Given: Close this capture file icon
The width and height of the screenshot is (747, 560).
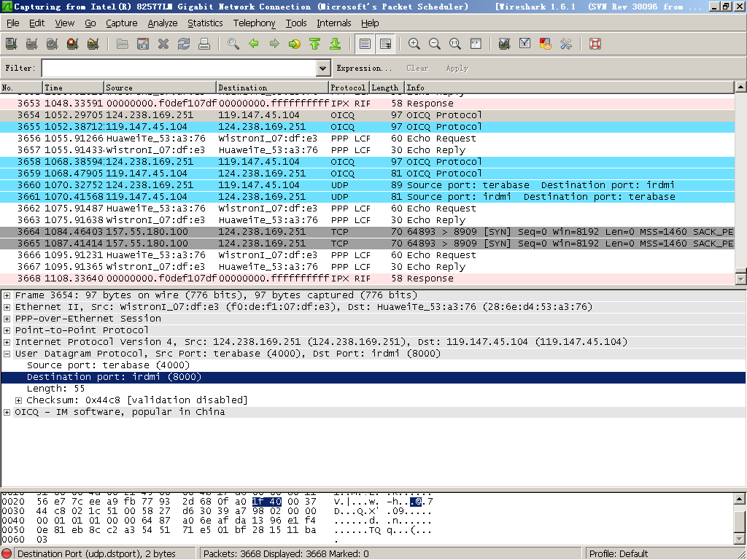Looking at the screenshot, I should point(163,44).
